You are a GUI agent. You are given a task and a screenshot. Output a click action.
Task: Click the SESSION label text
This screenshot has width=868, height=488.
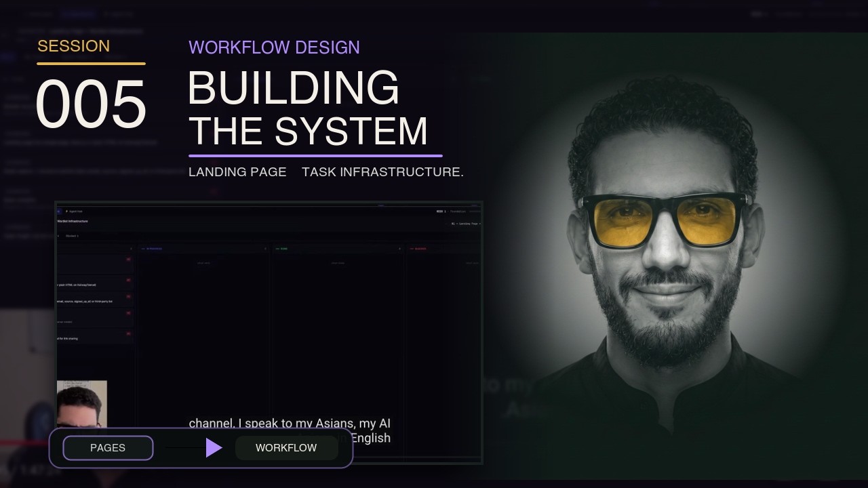(x=73, y=46)
